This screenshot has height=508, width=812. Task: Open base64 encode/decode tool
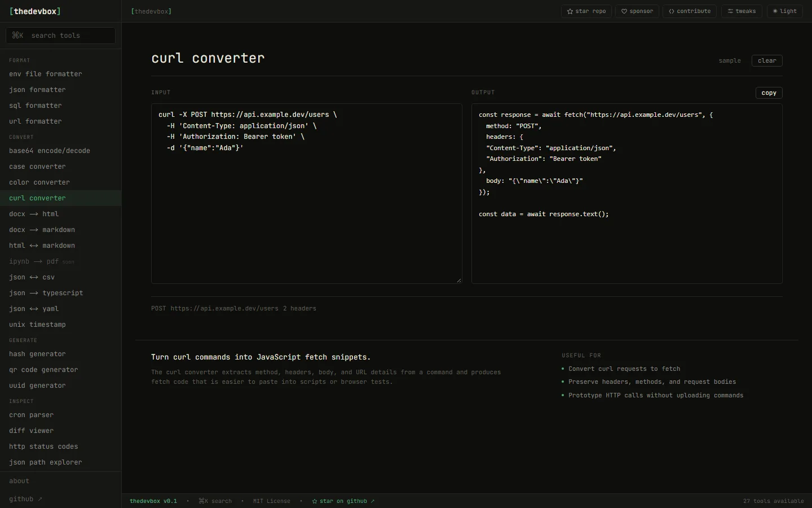tap(60, 151)
